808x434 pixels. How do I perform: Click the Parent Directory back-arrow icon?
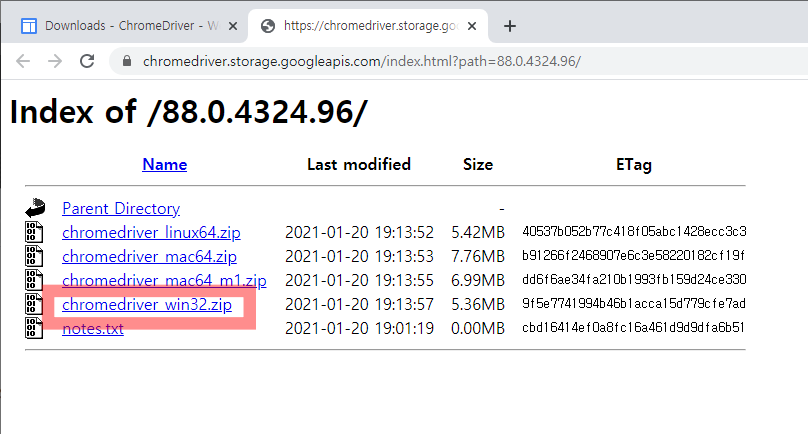[x=35, y=208]
